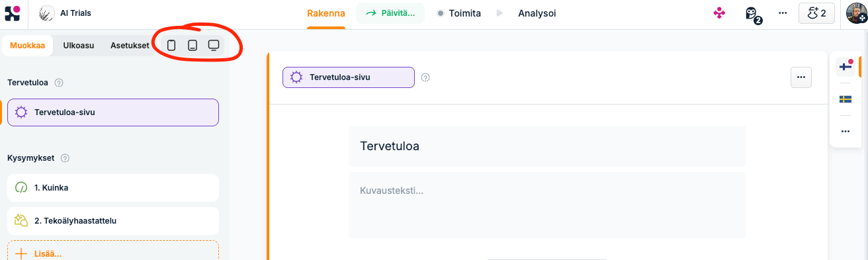Select the Finnish flag language
Screen dimensions: 868x260
tap(845, 67)
